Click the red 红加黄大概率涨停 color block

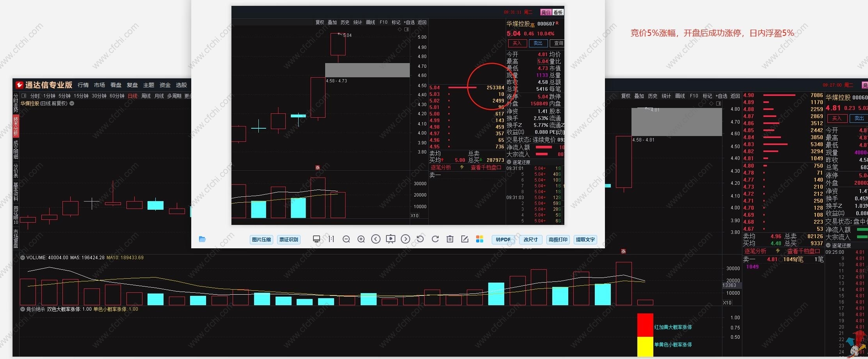645,325
